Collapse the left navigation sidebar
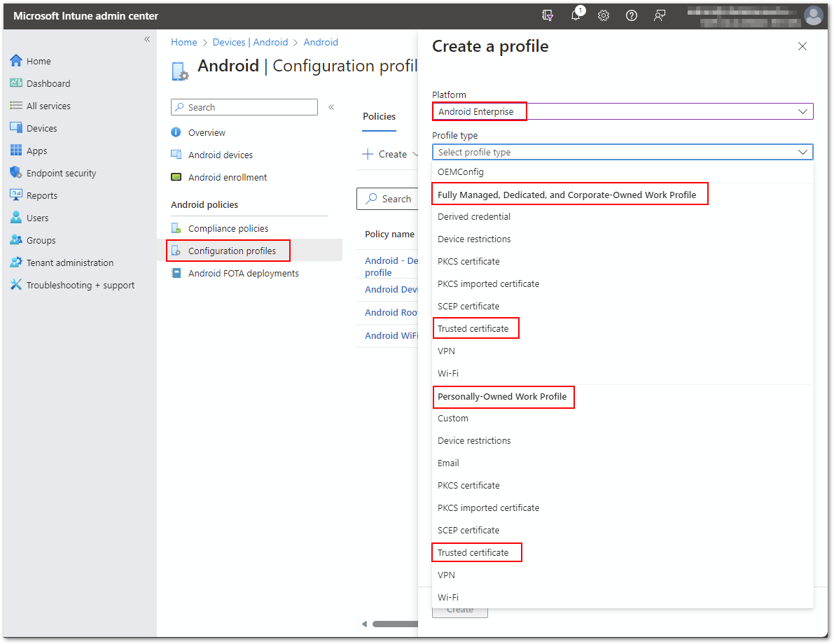The image size is (834, 644). coord(147,39)
